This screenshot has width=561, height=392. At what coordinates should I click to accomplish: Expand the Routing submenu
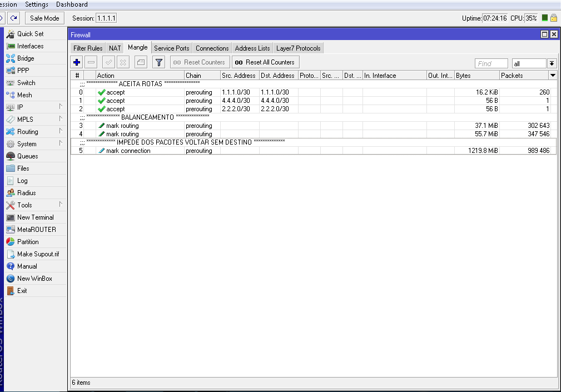coord(36,132)
